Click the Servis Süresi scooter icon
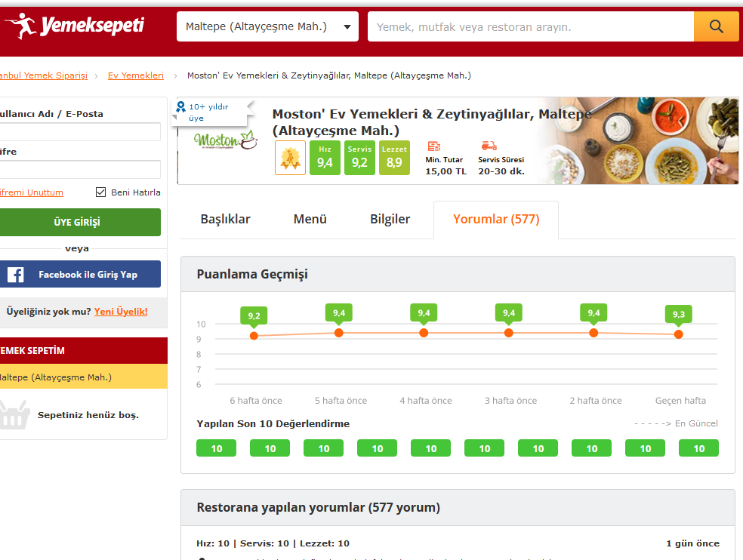 (x=489, y=146)
